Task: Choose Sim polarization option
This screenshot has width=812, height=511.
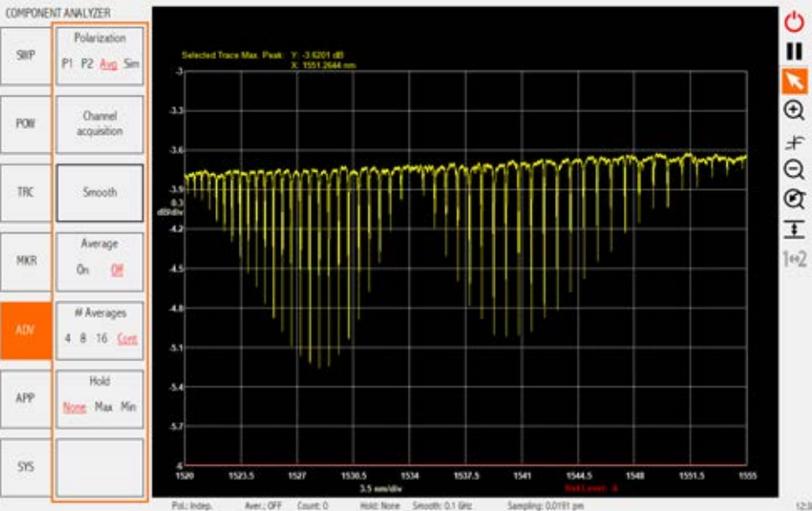Action: click(132, 64)
